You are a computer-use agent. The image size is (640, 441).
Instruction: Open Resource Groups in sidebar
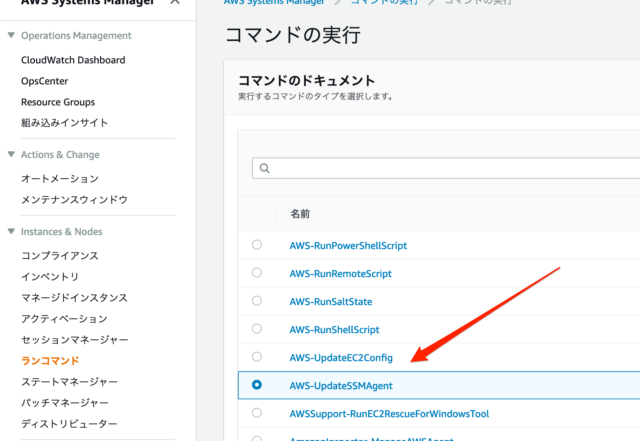(58, 102)
